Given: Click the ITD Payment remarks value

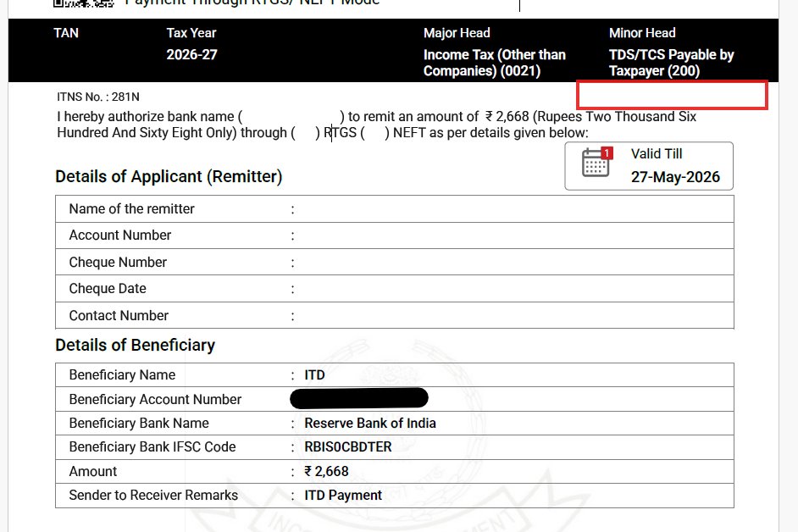Looking at the screenshot, I should click(343, 496).
